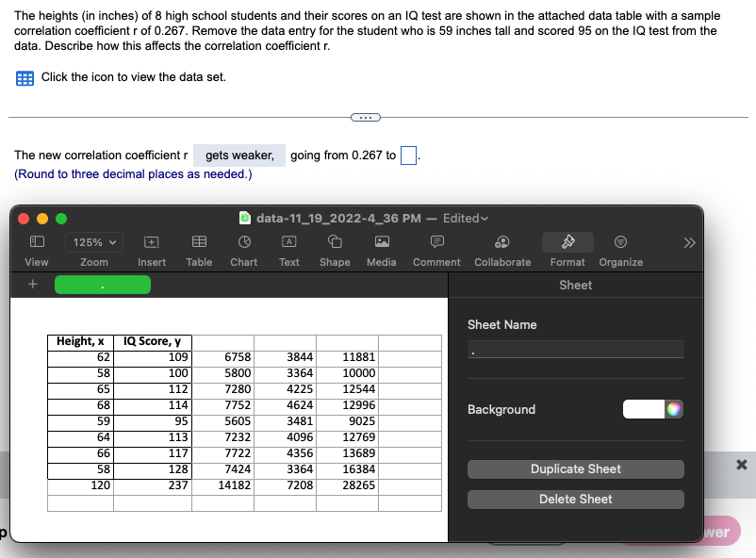Show more toolbar items double chevron
756x558 pixels.
689,242
